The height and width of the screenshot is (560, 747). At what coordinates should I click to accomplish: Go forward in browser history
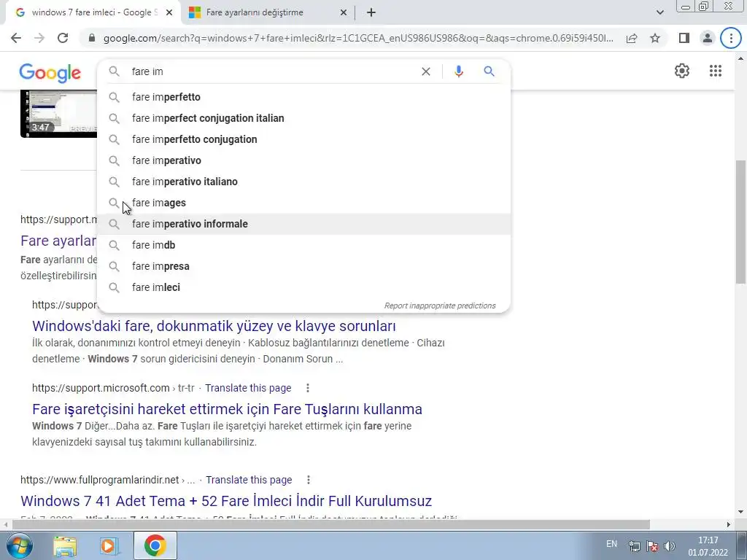pyautogui.click(x=39, y=38)
